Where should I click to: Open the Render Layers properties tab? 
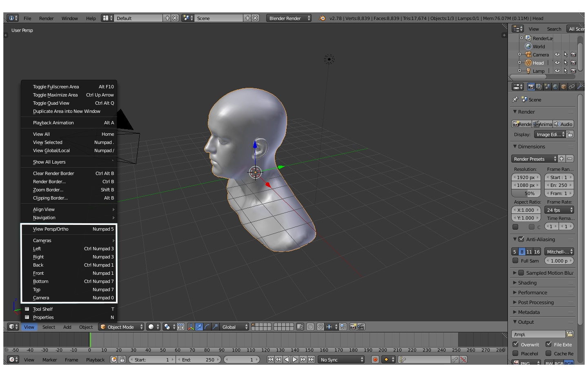(x=538, y=86)
